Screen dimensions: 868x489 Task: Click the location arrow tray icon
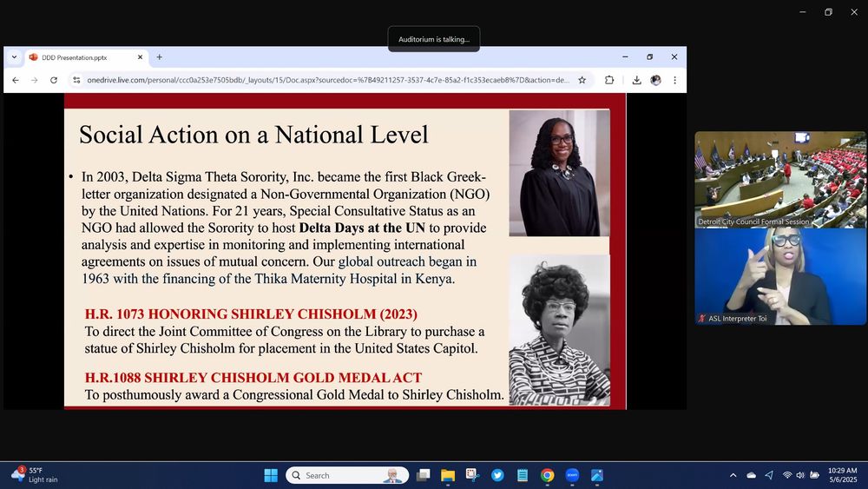coord(769,475)
